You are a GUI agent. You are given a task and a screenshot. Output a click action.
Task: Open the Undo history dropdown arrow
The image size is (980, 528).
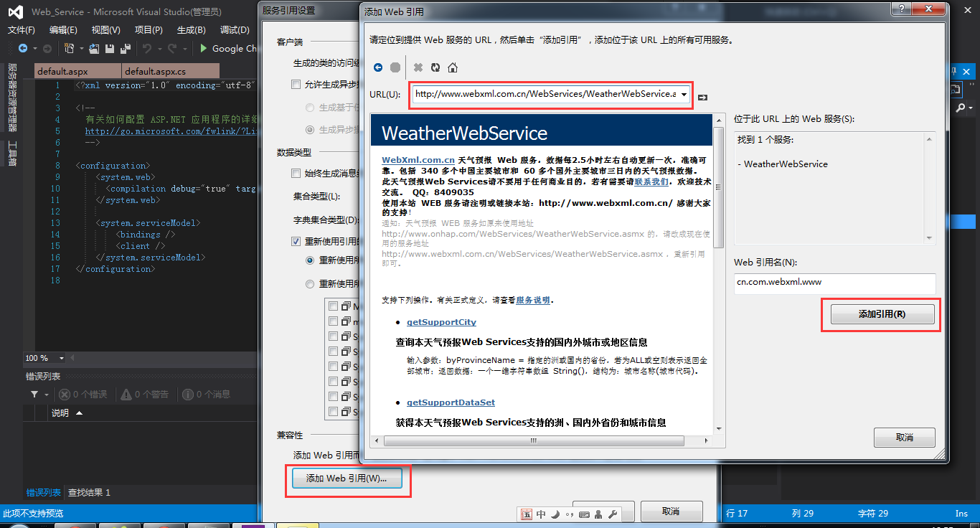[x=159, y=48]
